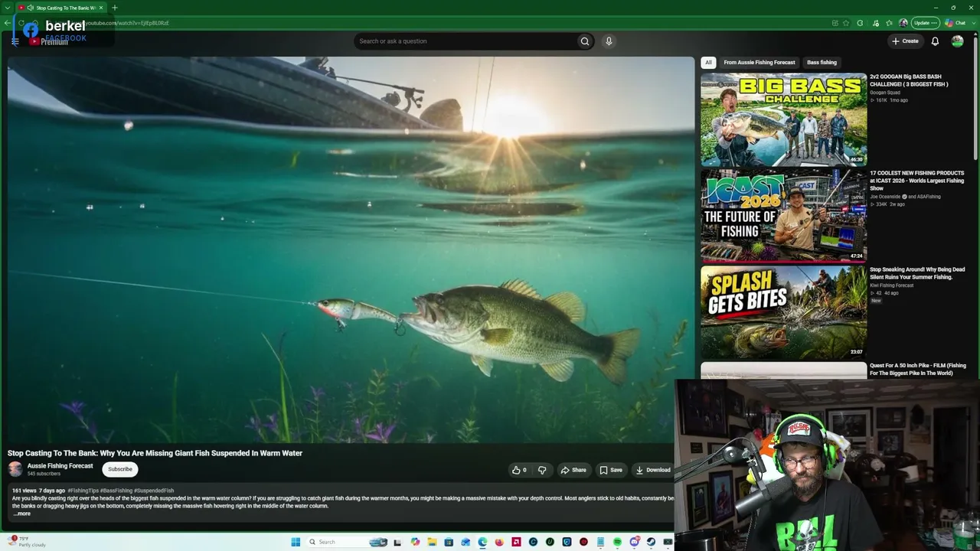Screen dimensions: 980x551
Task: Dislike the video with thumbs down
Action: pos(542,470)
